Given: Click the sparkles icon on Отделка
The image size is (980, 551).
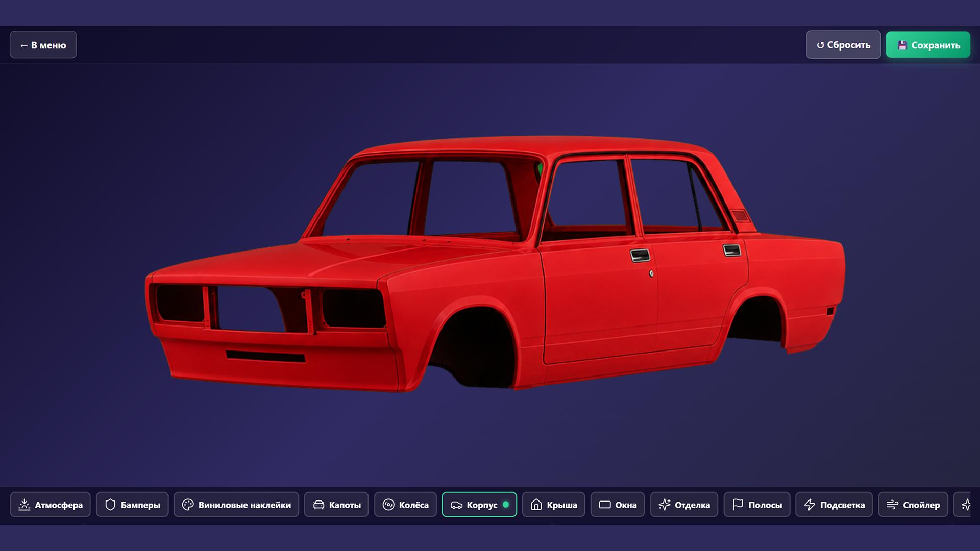Looking at the screenshot, I should click(x=665, y=505).
